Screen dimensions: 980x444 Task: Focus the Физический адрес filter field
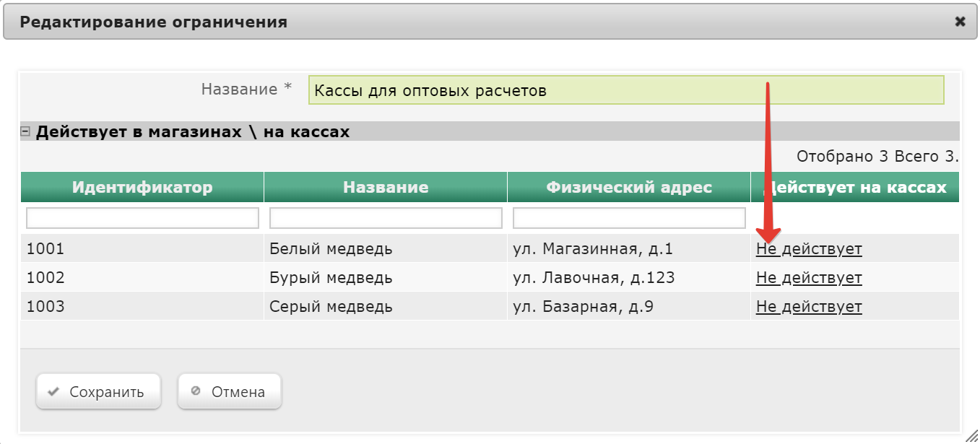pyautogui.click(x=629, y=218)
